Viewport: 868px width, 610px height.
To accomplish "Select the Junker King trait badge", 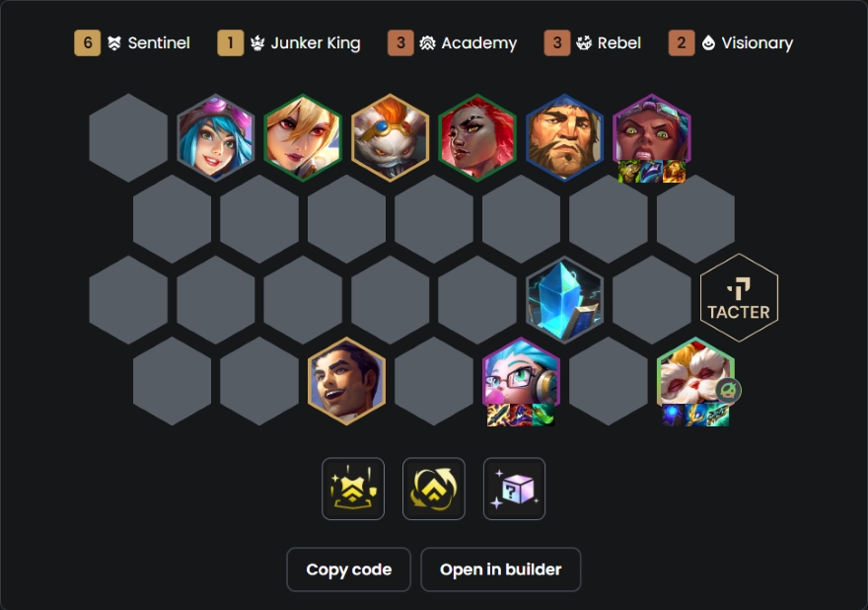I will point(230,43).
